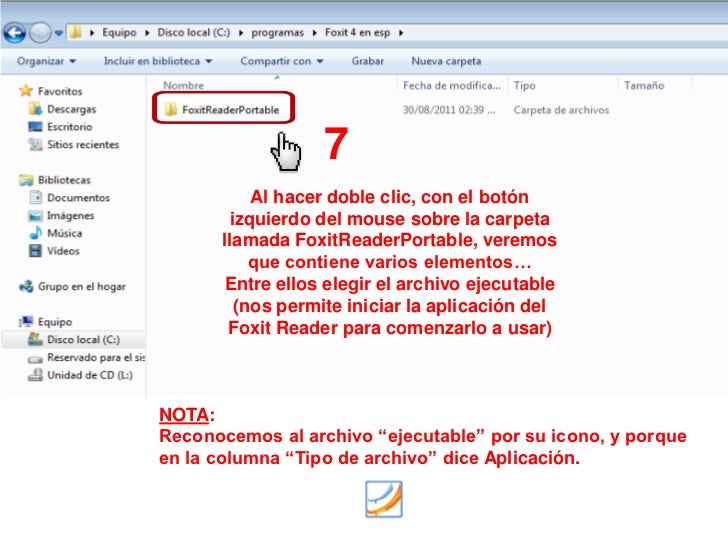The height and width of the screenshot is (546, 728).
Task: Open the Organizar dropdown menu
Action: tap(46, 61)
